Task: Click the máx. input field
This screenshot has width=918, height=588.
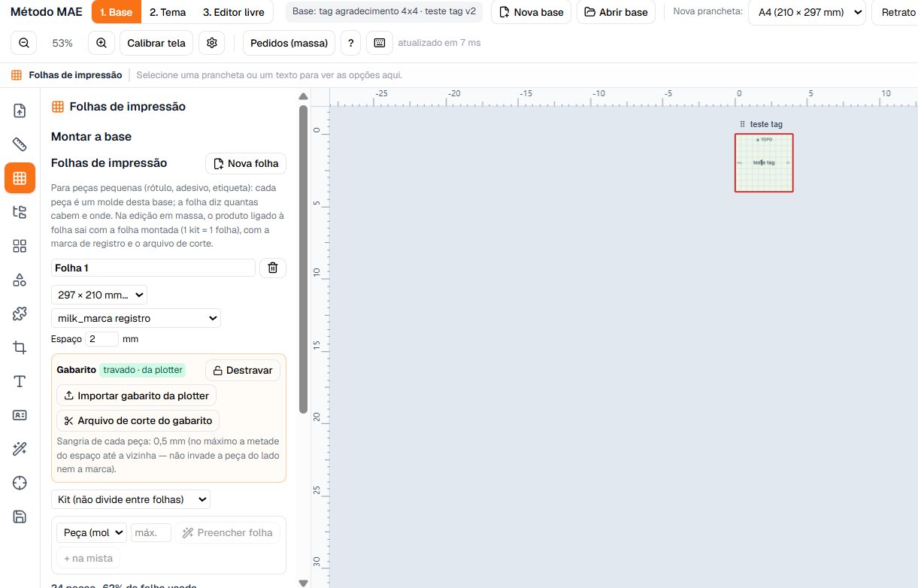Action: [x=151, y=532]
